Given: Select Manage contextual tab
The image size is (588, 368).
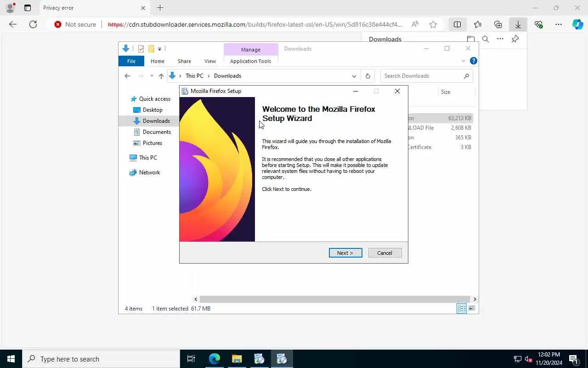Looking at the screenshot, I should 251,49.
